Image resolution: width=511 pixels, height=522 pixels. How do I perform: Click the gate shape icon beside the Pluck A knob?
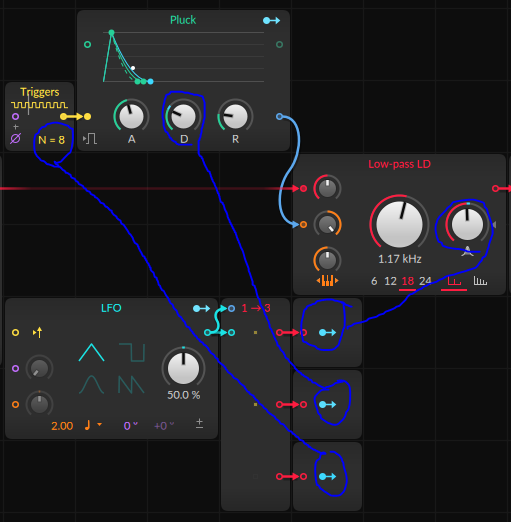point(90,138)
